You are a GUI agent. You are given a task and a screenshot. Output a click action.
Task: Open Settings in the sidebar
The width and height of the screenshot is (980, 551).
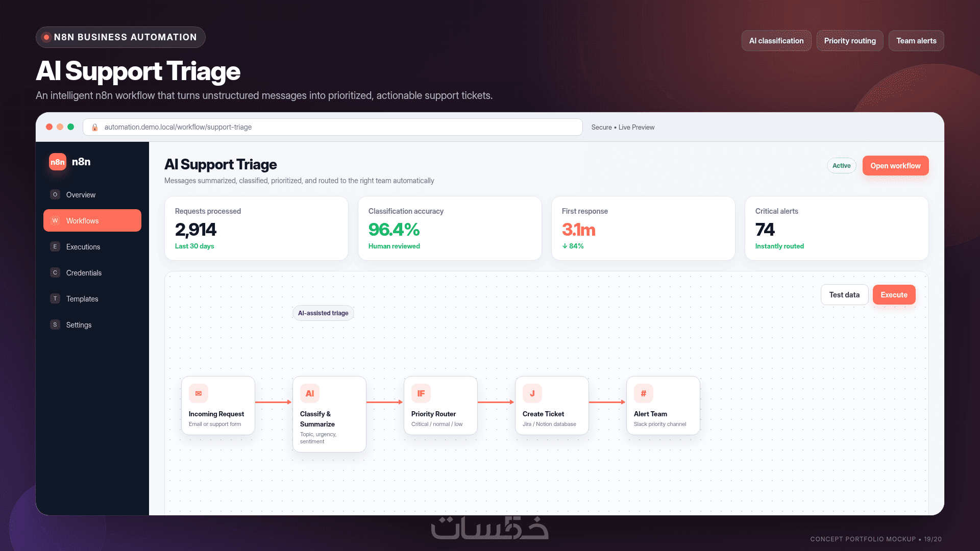pos(92,324)
